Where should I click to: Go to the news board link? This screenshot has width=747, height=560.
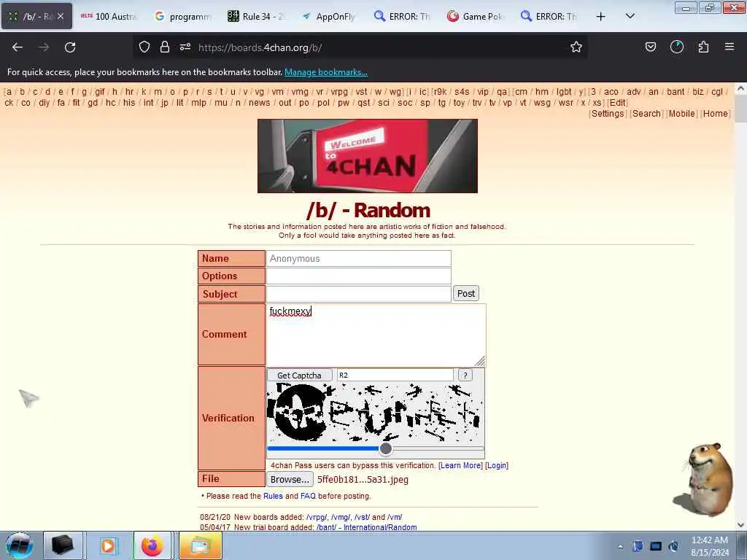259,103
